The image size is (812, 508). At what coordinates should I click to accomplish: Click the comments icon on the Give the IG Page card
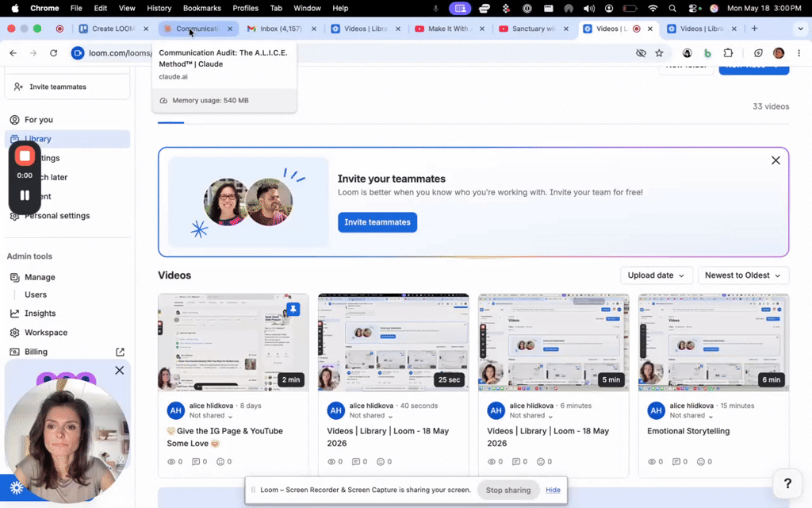pos(196,462)
